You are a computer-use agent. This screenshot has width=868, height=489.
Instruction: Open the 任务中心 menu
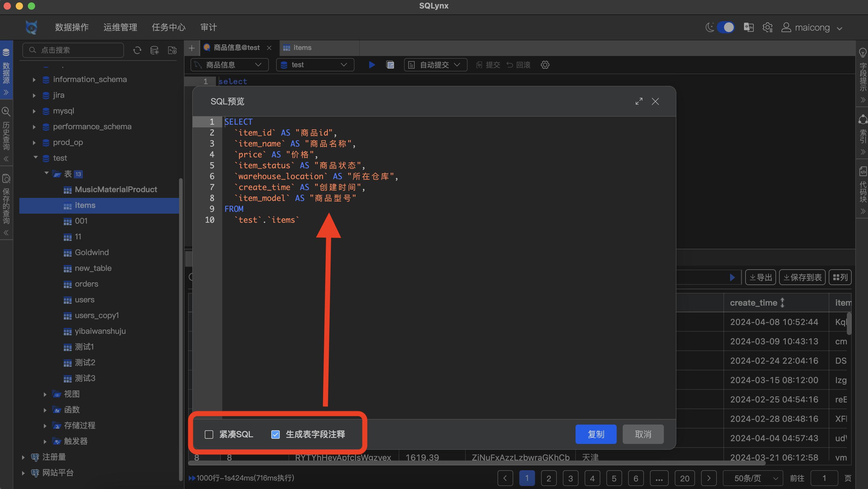tap(168, 27)
